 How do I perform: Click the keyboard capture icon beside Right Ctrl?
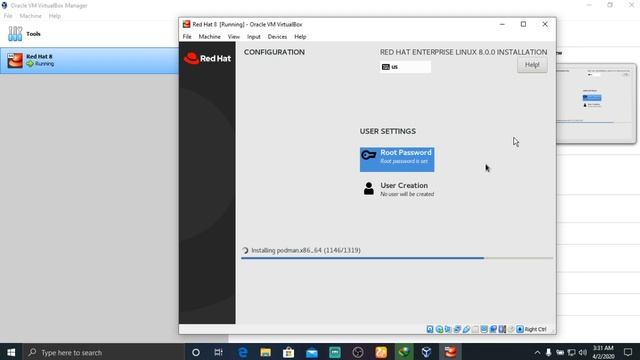tap(520, 329)
